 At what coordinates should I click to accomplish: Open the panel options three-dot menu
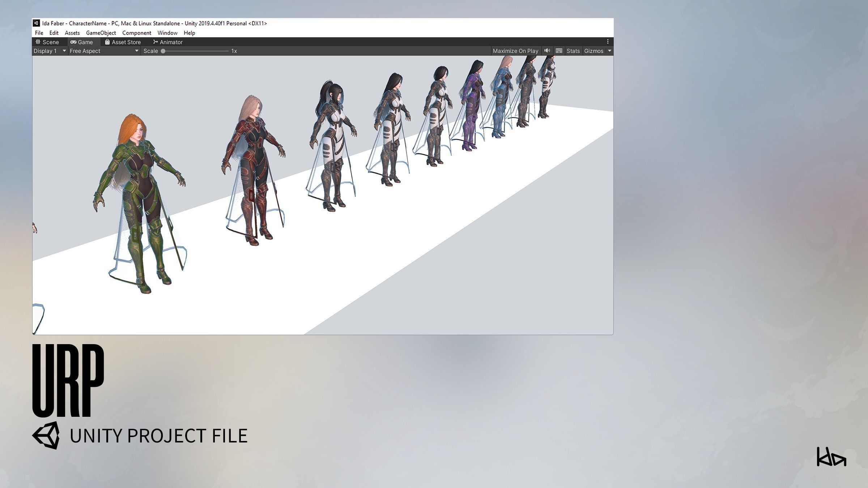coord(608,42)
